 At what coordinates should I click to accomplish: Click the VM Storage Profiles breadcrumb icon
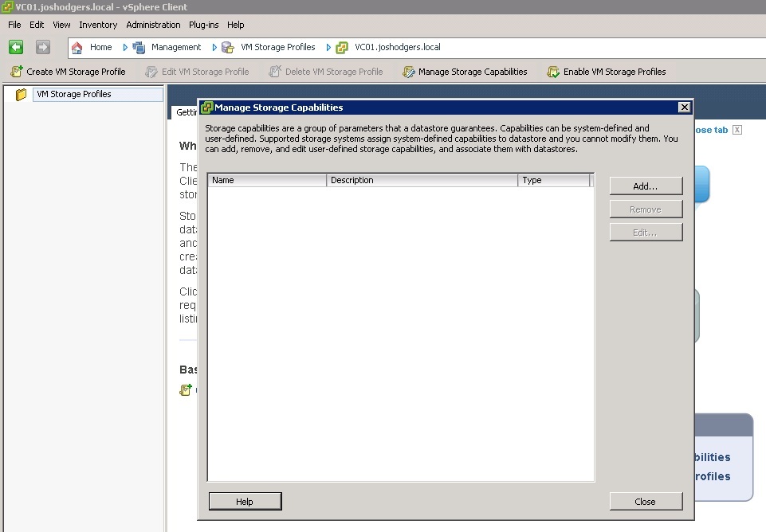tap(228, 48)
